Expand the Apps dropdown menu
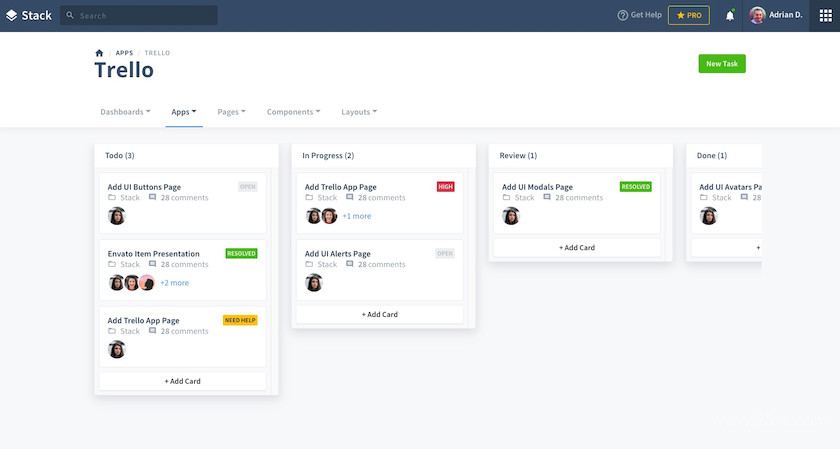840x449 pixels. point(184,112)
